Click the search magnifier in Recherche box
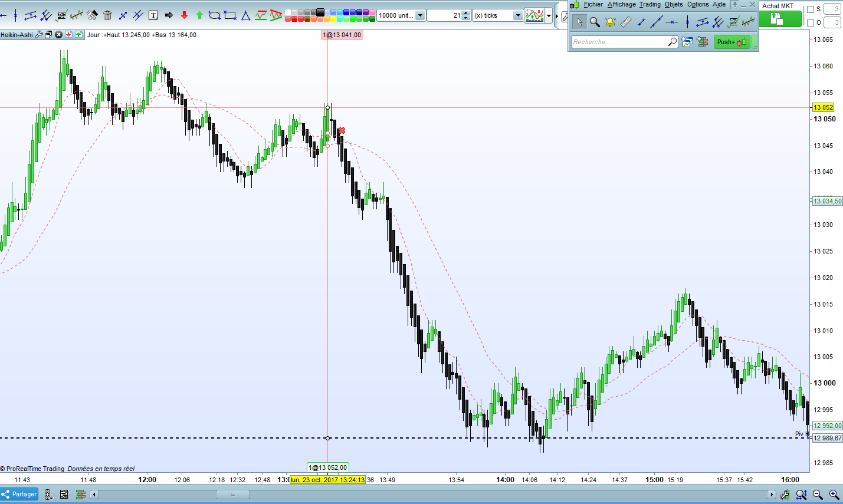The height and width of the screenshot is (504, 843). tap(673, 42)
